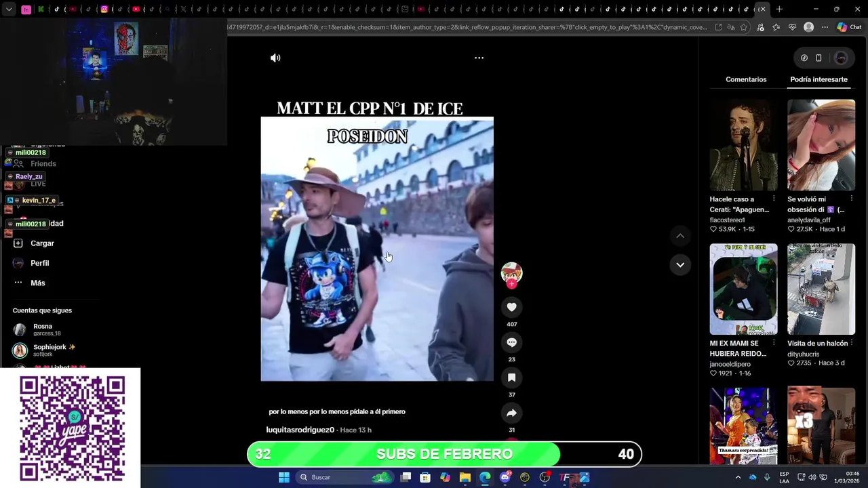This screenshot has width=868, height=488.
Task: Click the flacostereo1 author name
Action: (x=727, y=220)
